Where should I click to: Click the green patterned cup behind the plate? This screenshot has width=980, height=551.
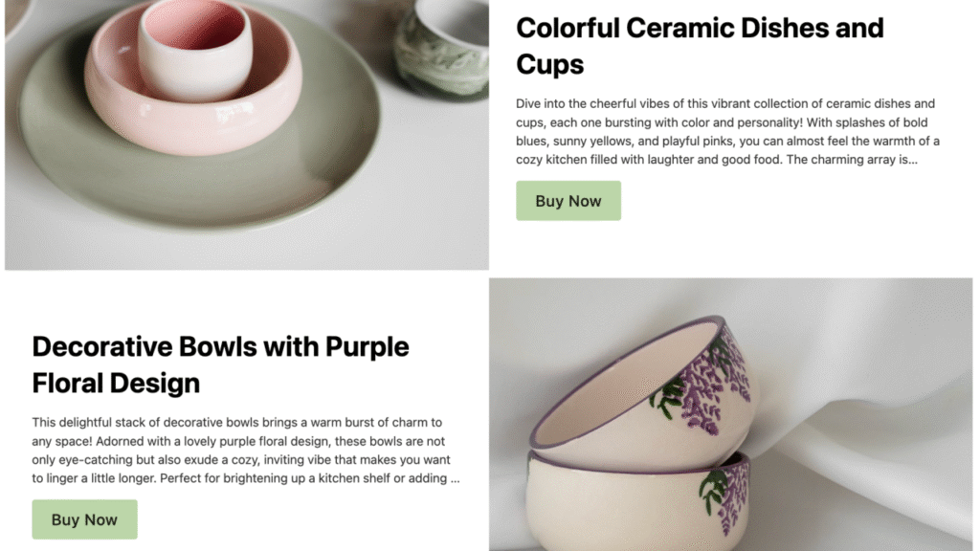coord(442,50)
